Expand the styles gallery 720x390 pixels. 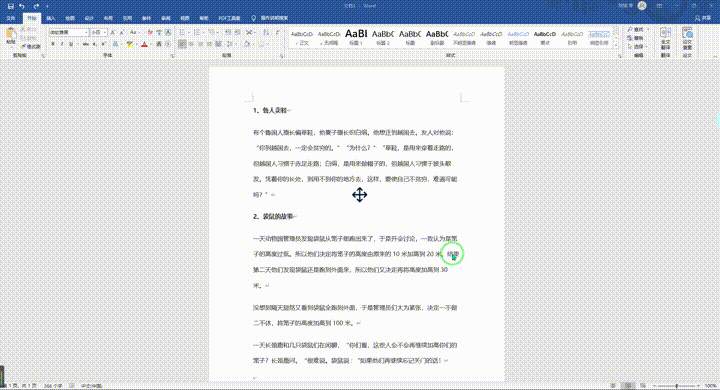pyautogui.click(x=616, y=44)
